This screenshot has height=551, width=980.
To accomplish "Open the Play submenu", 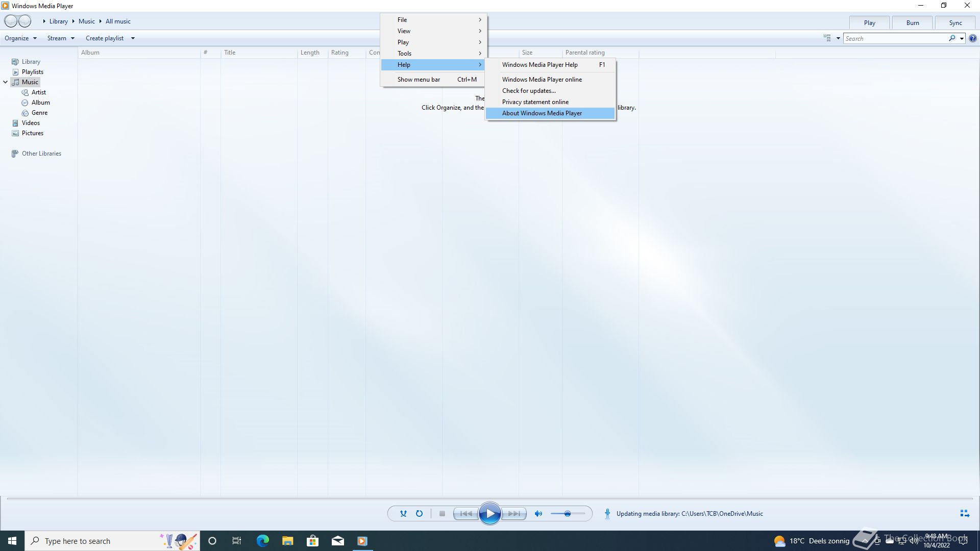I will point(433,42).
